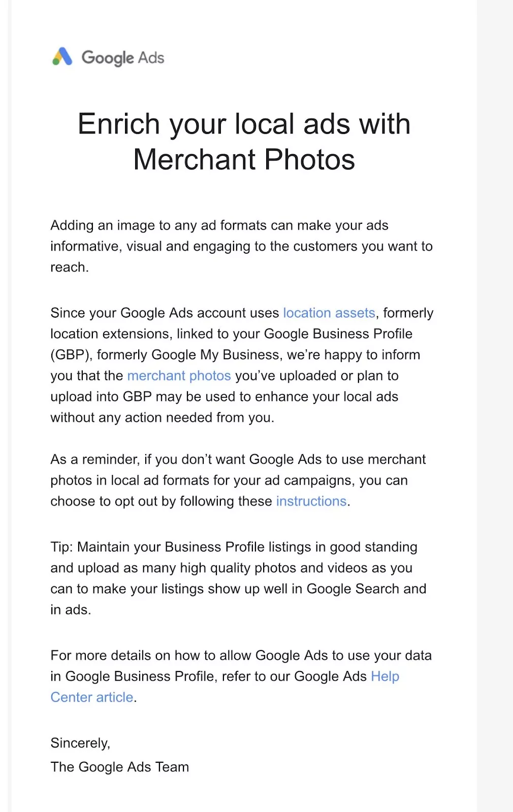Click "The Google Ads Team" signature
Screen dimensions: 513x812
coord(119,767)
